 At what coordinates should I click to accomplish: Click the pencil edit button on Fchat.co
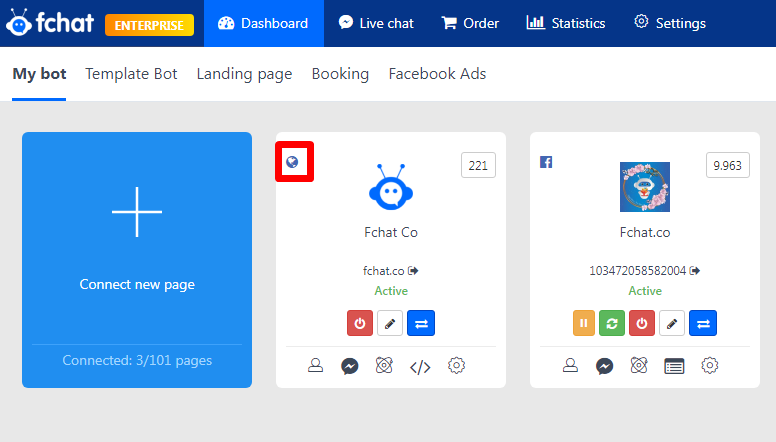click(x=672, y=323)
